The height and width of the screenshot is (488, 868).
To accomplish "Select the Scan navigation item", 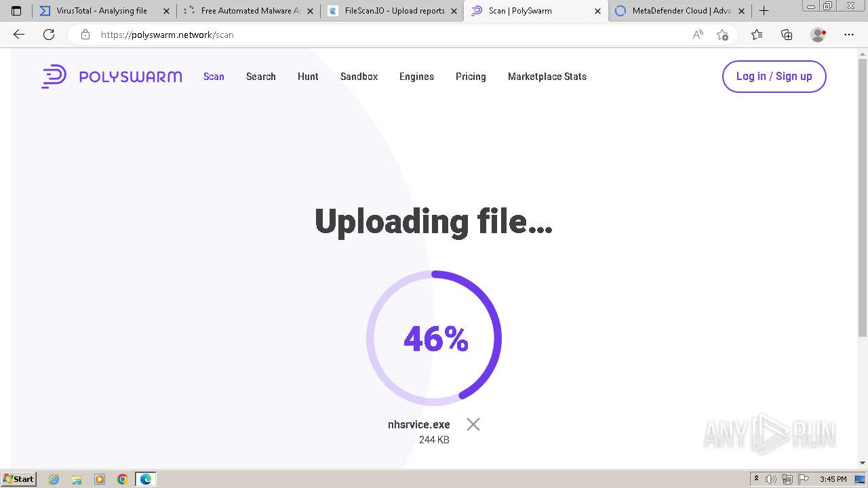I will tap(214, 77).
